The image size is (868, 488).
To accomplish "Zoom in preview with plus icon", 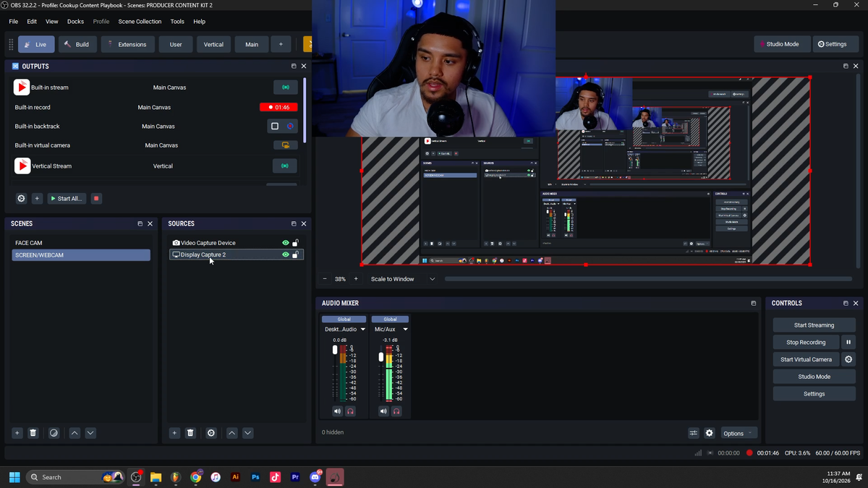I will point(356,279).
